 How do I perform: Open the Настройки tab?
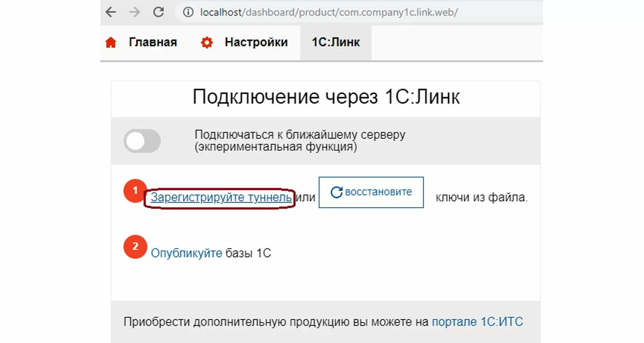pos(256,42)
